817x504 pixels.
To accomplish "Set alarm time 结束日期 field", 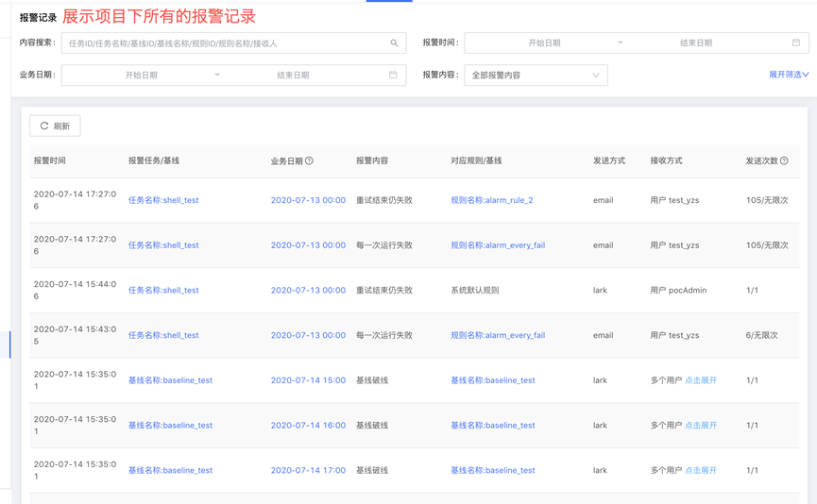I will pos(696,42).
